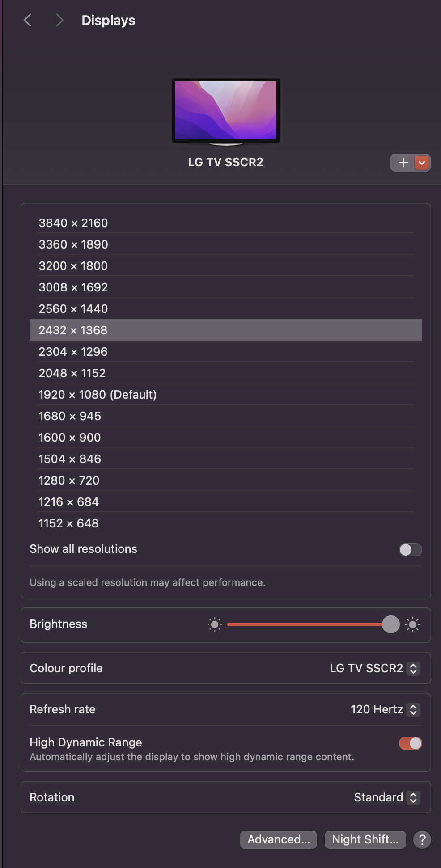Pick the 2560 × 1440 resolution
Viewport: 441px width, 868px height.
point(73,309)
